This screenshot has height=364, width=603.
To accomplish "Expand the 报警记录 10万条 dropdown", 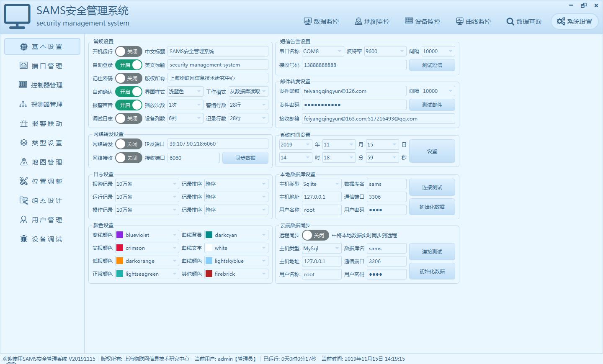I will click(147, 184).
